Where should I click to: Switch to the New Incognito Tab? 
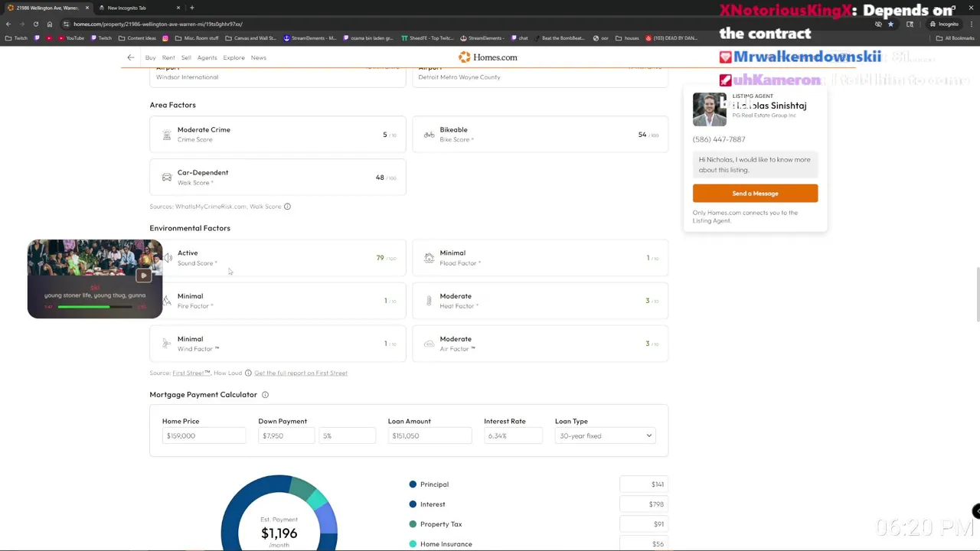click(138, 8)
